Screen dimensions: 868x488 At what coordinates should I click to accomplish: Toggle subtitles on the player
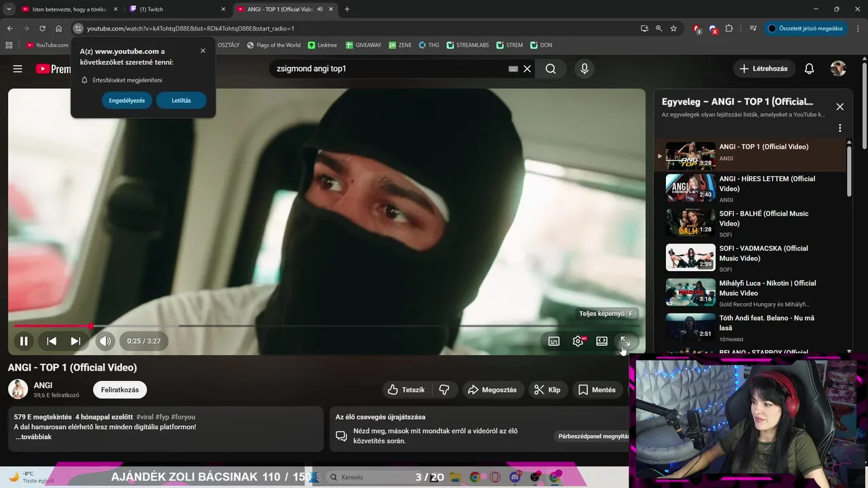[554, 341]
